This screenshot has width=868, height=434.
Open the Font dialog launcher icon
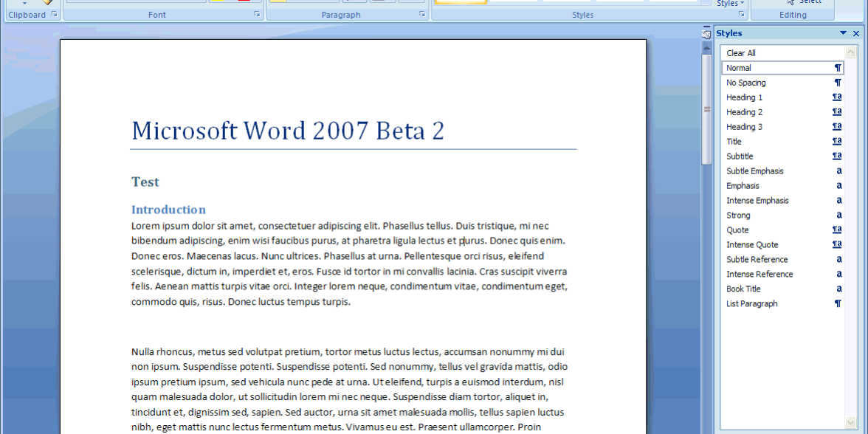click(258, 15)
